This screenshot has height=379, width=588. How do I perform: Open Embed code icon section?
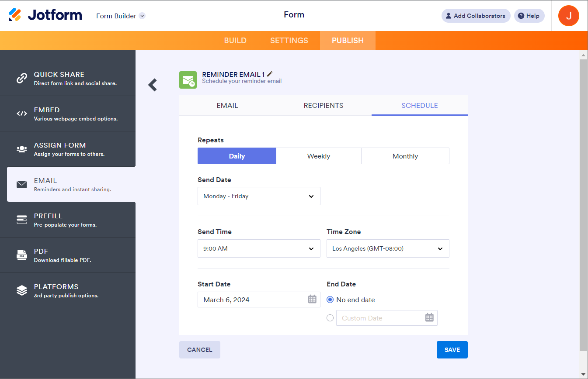tap(22, 114)
